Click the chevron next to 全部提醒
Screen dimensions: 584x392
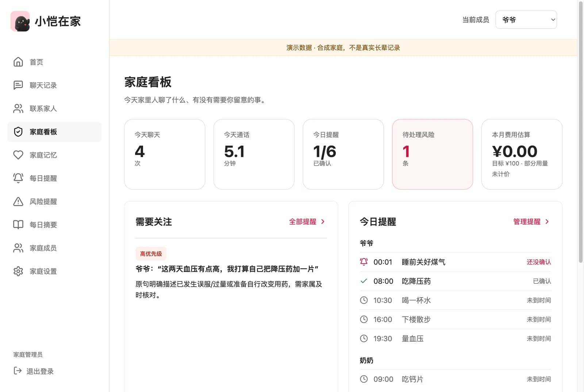click(323, 222)
